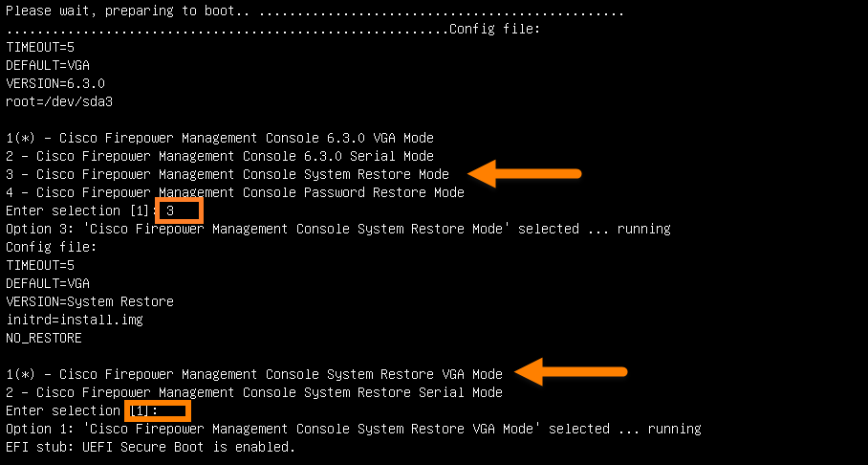Click the root=/dev/sda3 line
868x465 pixels.
tap(59, 102)
